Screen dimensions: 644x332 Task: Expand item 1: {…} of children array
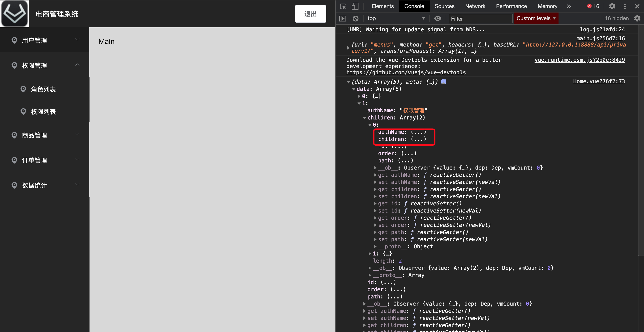(x=370, y=254)
